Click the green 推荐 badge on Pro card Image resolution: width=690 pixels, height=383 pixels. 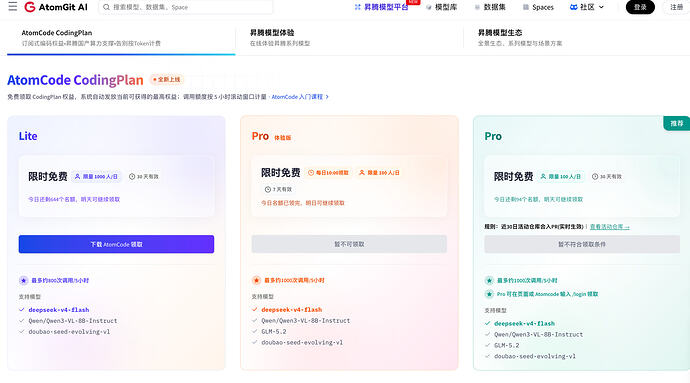(676, 123)
